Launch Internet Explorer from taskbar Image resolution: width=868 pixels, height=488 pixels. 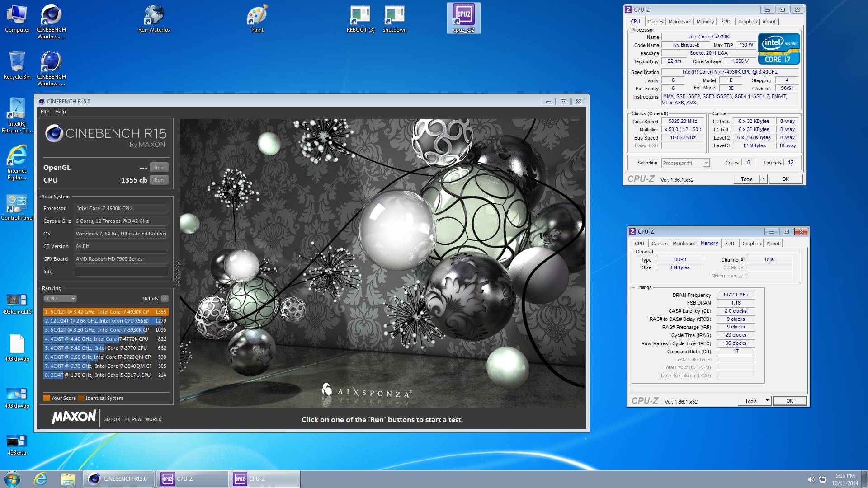(41, 479)
